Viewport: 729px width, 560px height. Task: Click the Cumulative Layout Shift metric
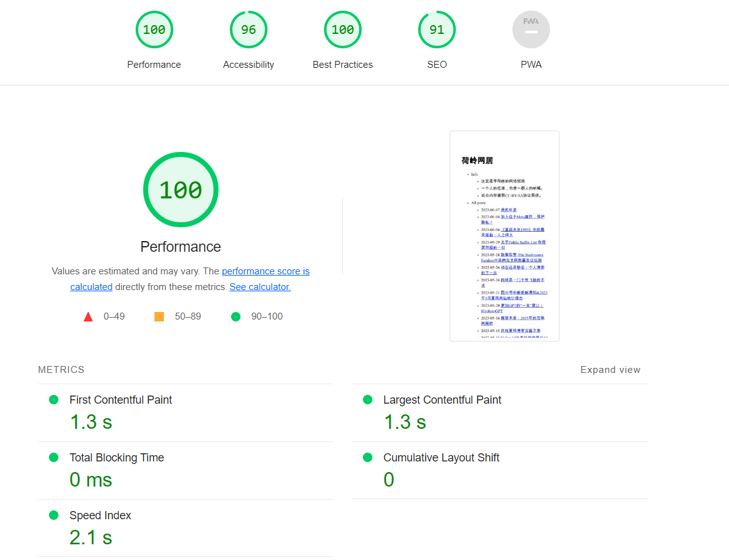pos(441,458)
